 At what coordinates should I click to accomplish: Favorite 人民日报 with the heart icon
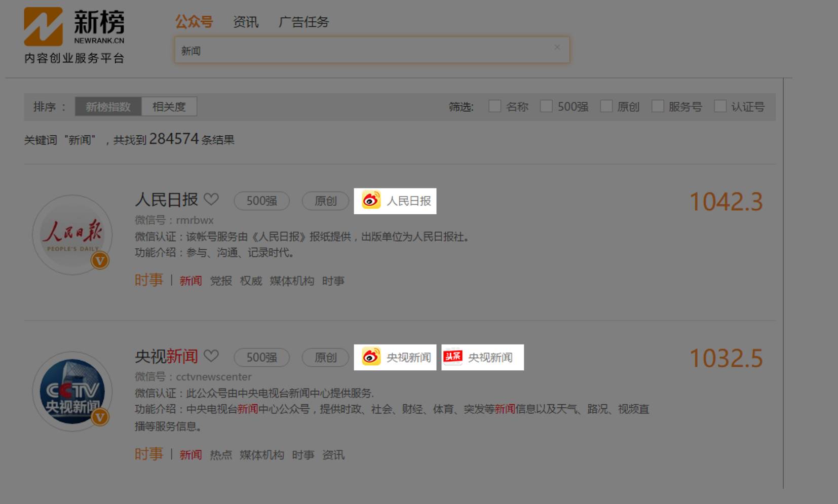coord(211,200)
